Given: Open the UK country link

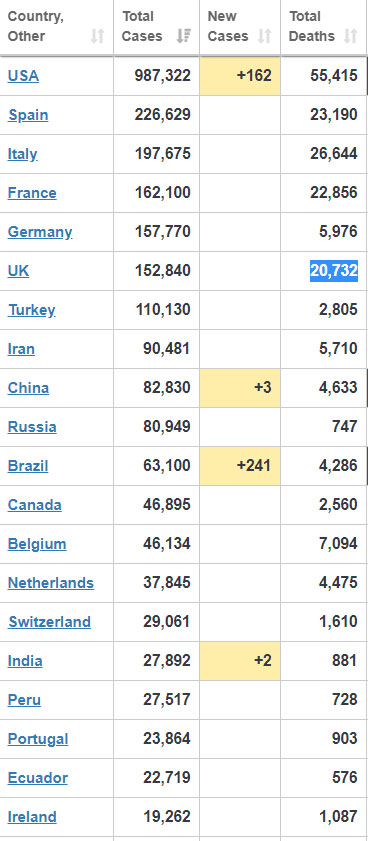Looking at the screenshot, I should (x=18, y=271).
